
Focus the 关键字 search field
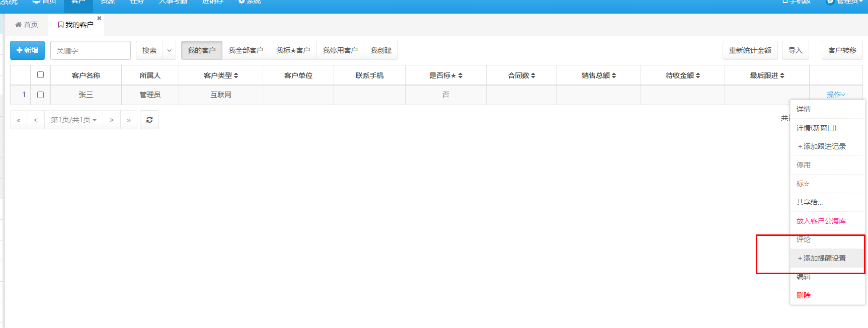[91, 50]
